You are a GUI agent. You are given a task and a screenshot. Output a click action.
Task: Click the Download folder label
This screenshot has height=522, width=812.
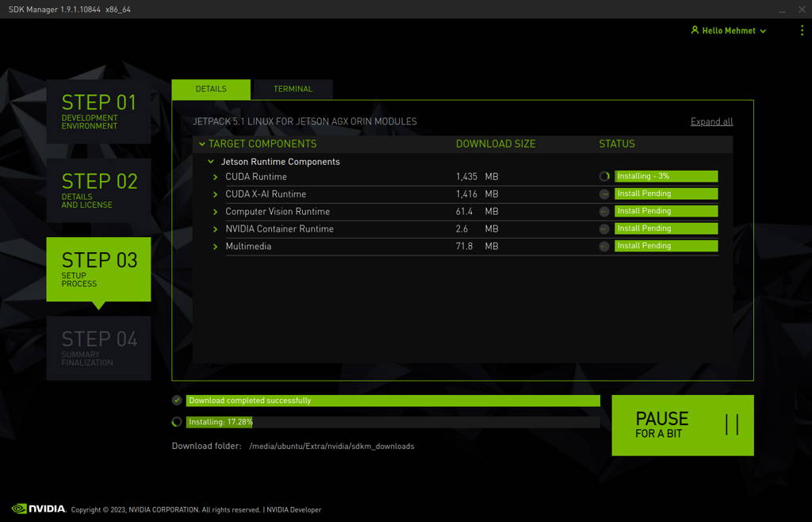click(207, 446)
